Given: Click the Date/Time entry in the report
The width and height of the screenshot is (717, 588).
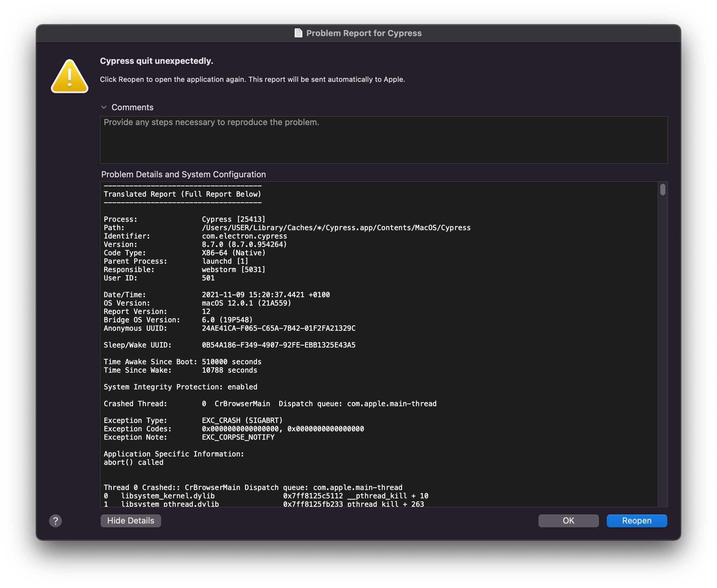Looking at the screenshot, I should pos(216,294).
